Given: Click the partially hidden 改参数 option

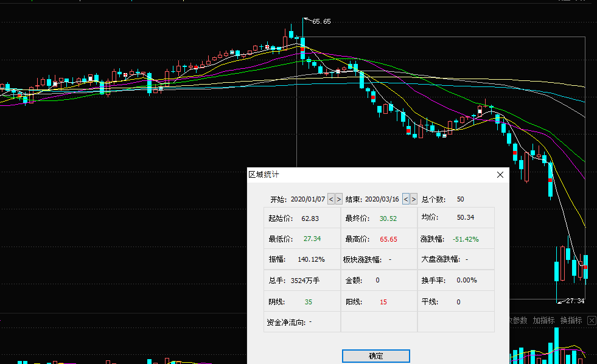Looking at the screenshot, I should (x=518, y=320).
